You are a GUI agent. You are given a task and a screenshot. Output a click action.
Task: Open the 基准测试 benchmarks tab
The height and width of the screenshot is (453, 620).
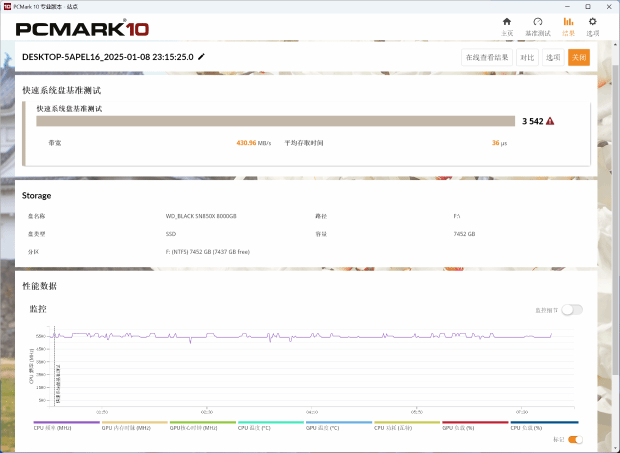tap(538, 27)
